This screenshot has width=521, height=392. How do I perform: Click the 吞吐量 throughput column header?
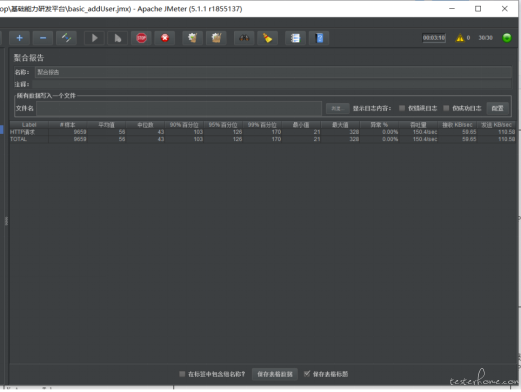pyautogui.click(x=418, y=125)
